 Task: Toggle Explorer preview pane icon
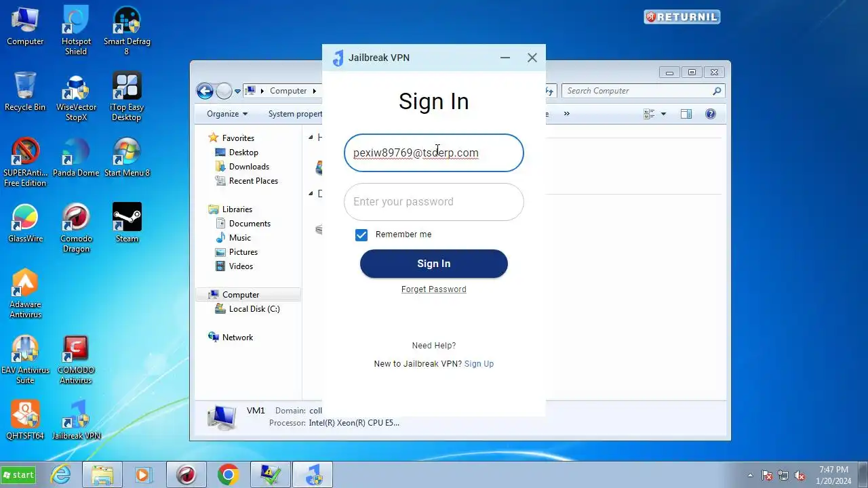[x=686, y=114]
